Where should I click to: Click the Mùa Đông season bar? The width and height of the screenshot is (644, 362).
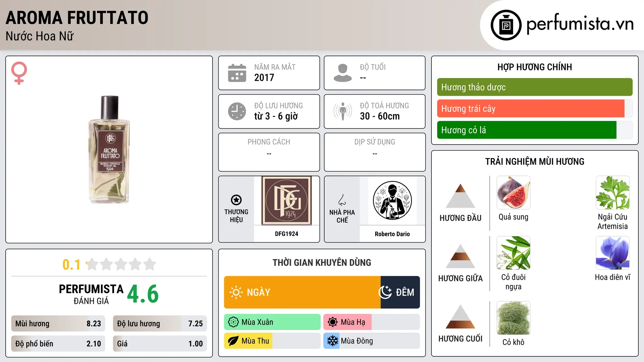click(372, 341)
